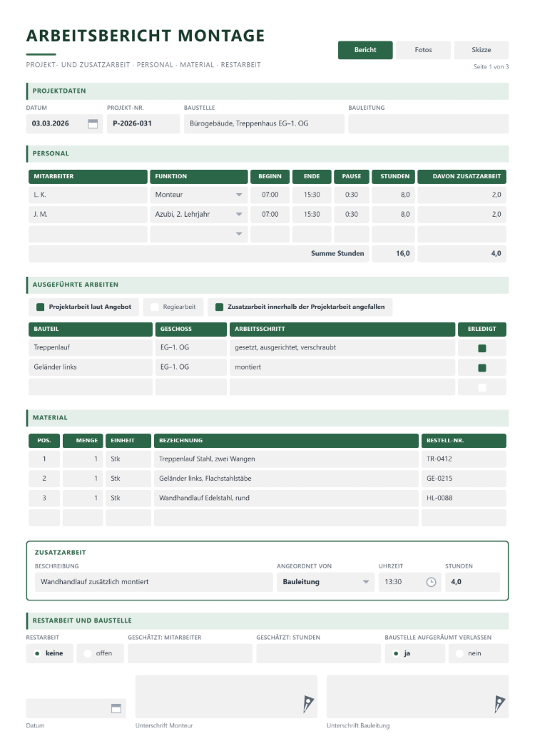
Task: Click Geschätzt: Stunden input field
Action: click(318, 654)
